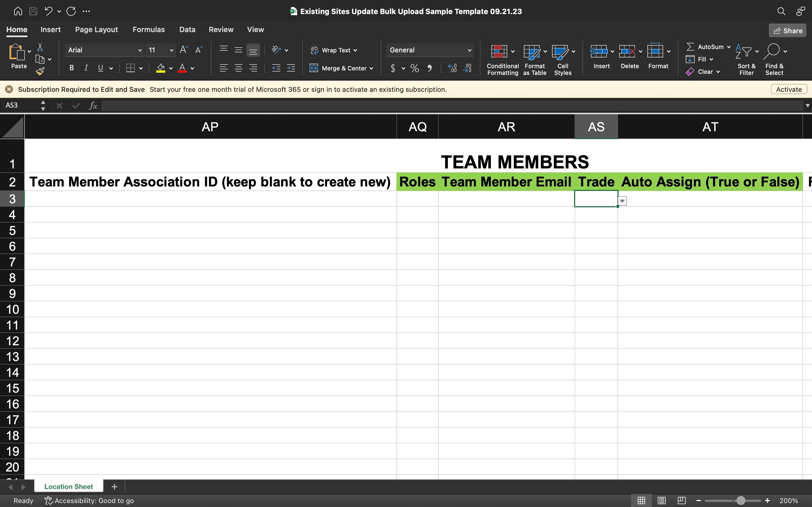
Task: Switch to Page Layout view in status bar
Action: [x=661, y=501]
